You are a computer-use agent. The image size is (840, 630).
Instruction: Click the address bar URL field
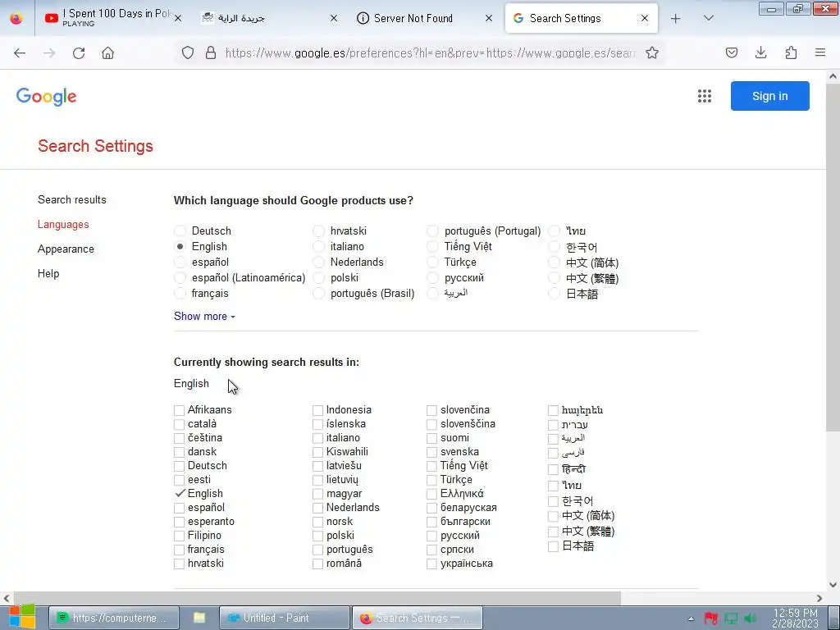click(430, 52)
